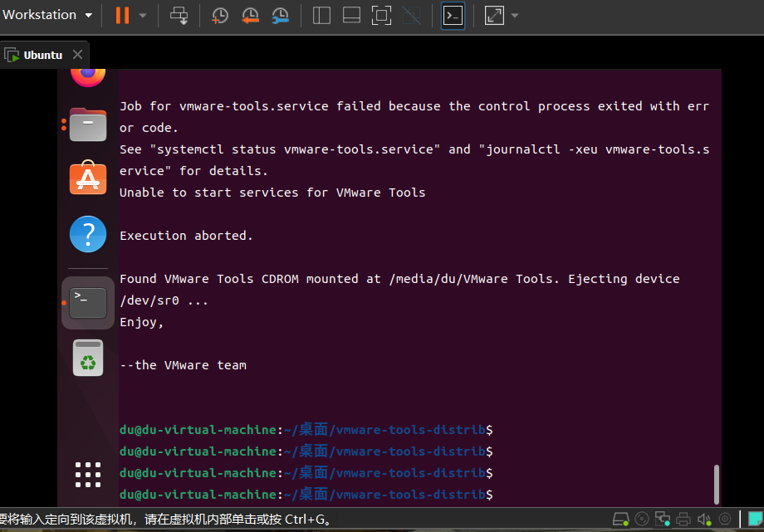Click the camera device status icon
Viewport: 764px width, 532px height.
725,520
